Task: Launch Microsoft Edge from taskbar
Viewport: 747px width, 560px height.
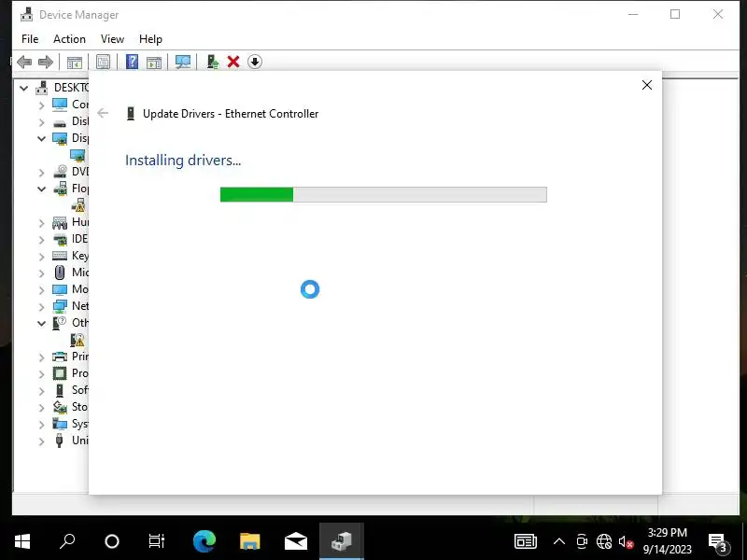Action: tap(204, 541)
